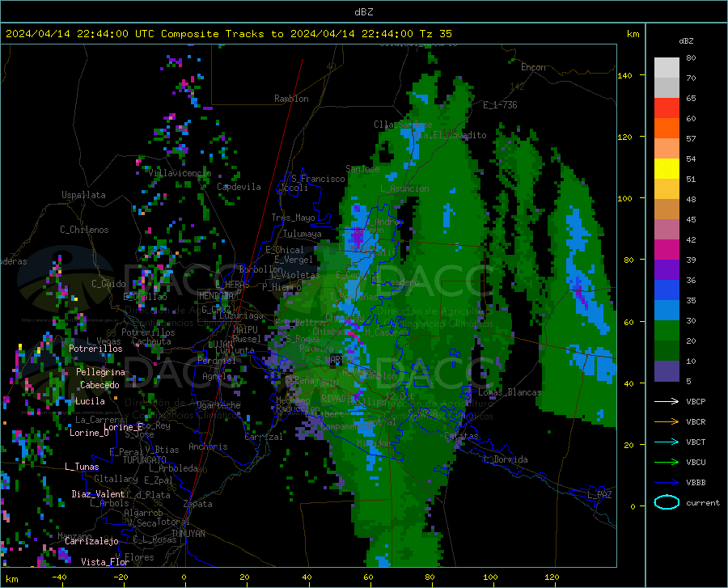This screenshot has width=728, height=588.
Task: Click the 'dBZ' title at the top
Action: (363, 12)
